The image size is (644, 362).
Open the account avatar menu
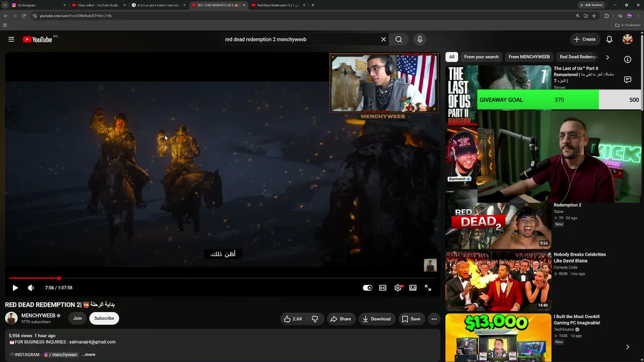(627, 39)
